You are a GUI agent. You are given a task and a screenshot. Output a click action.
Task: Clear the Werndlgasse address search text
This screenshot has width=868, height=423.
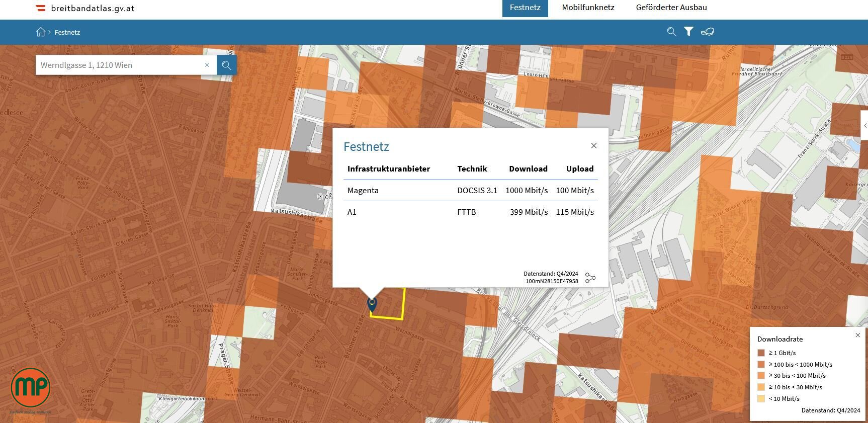tap(207, 65)
